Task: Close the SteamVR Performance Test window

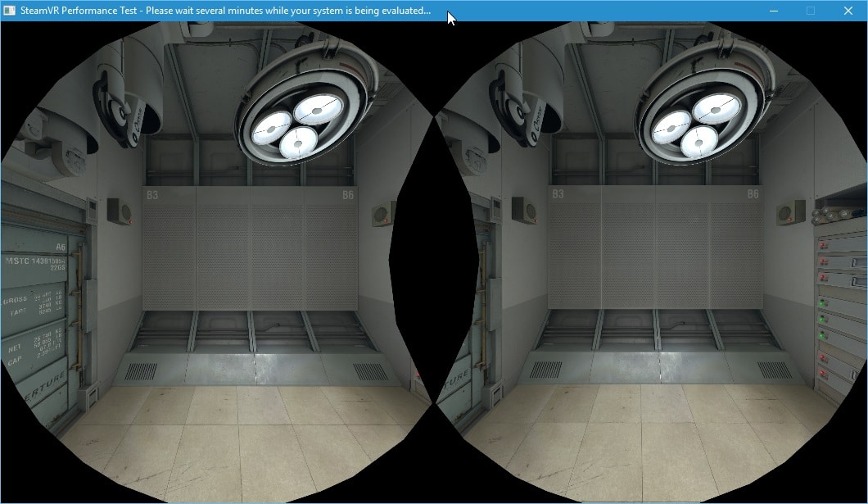Action: pyautogui.click(x=848, y=11)
